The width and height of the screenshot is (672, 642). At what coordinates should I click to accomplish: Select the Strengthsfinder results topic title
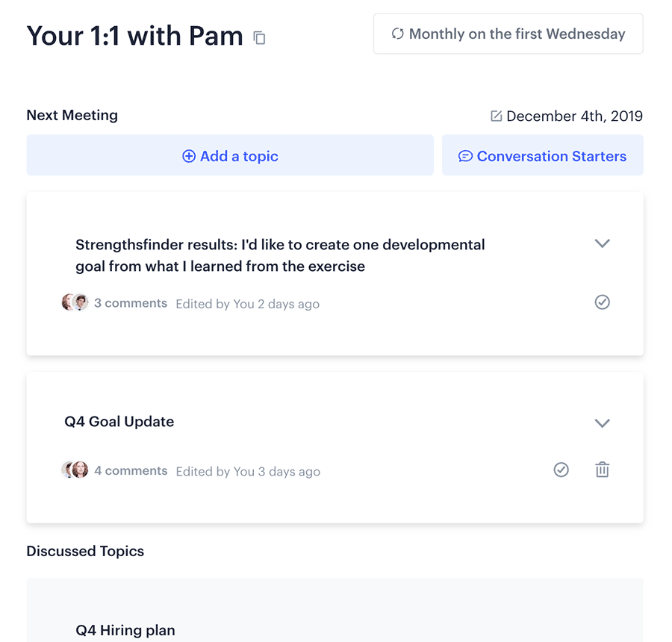280,255
